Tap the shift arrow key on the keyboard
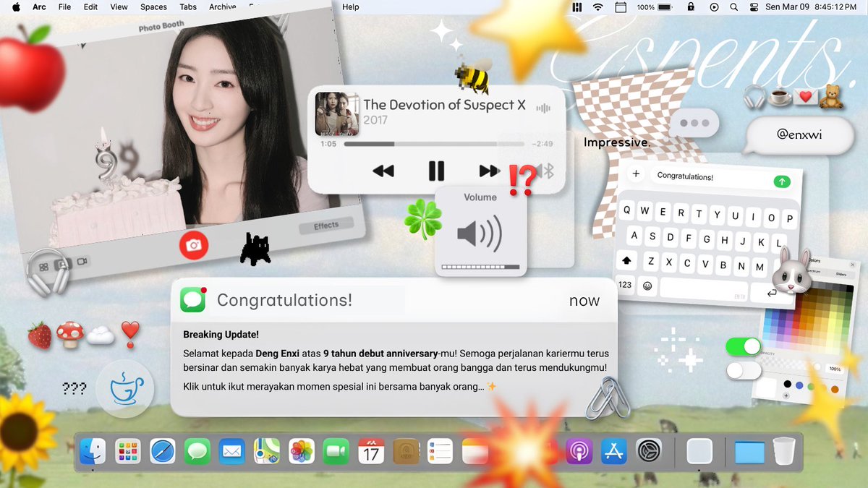Viewport: 868px width, 488px height. [627, 260]
